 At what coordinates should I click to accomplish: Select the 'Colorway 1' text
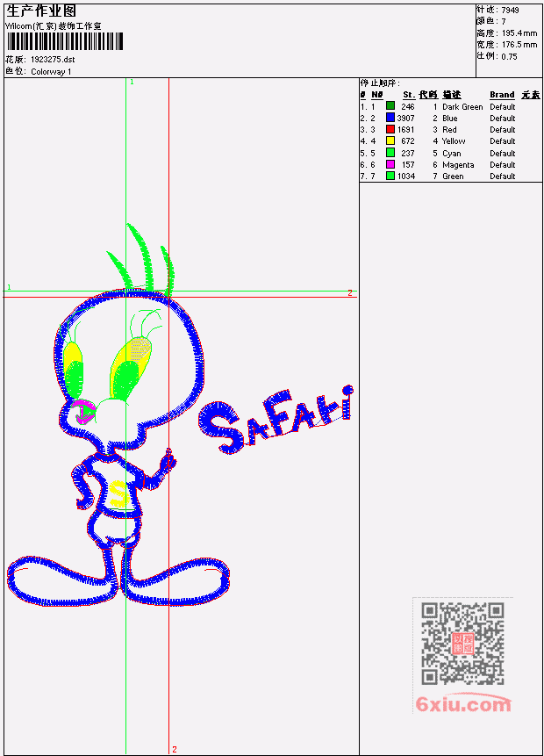pos(51,72)
